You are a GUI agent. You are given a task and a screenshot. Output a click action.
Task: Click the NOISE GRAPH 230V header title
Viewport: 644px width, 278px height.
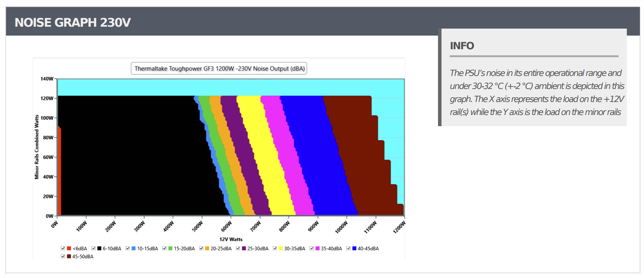coord(73,23)
